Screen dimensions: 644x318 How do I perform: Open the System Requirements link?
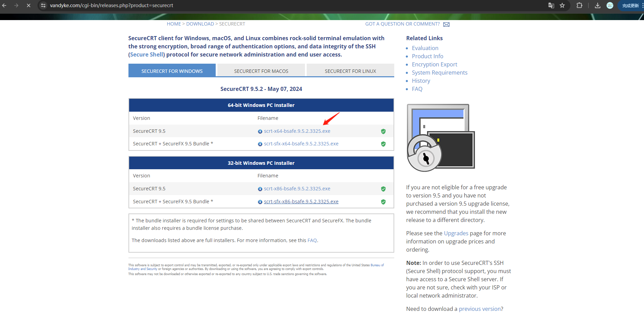click(440, 73)
